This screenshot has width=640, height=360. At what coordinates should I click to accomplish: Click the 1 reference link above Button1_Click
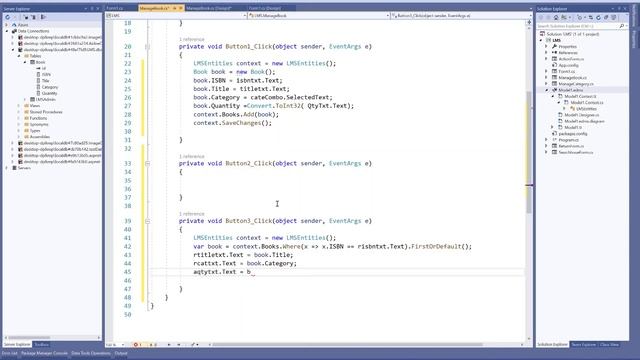point(191,40)
